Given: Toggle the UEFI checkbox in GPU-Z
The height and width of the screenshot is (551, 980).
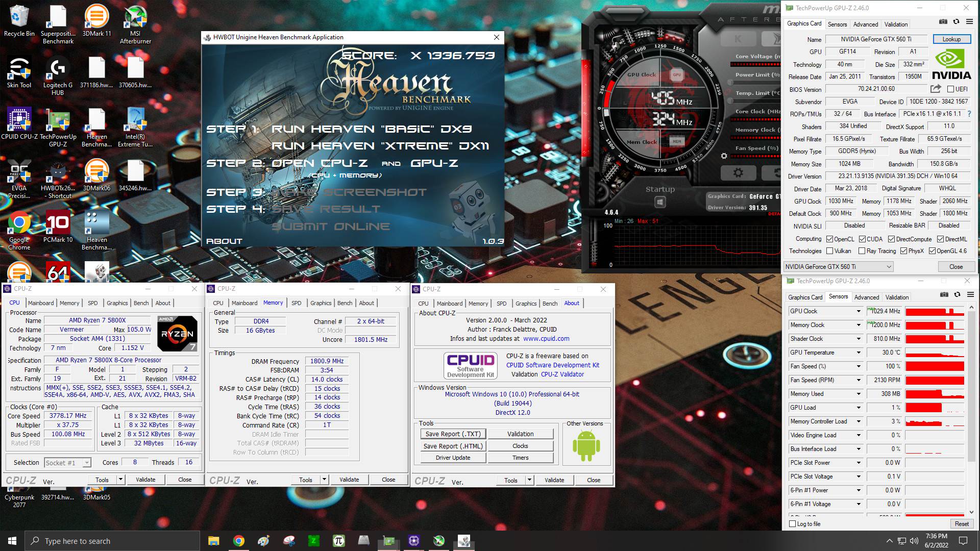Looking at the screenshot, I should click(950, 89).
